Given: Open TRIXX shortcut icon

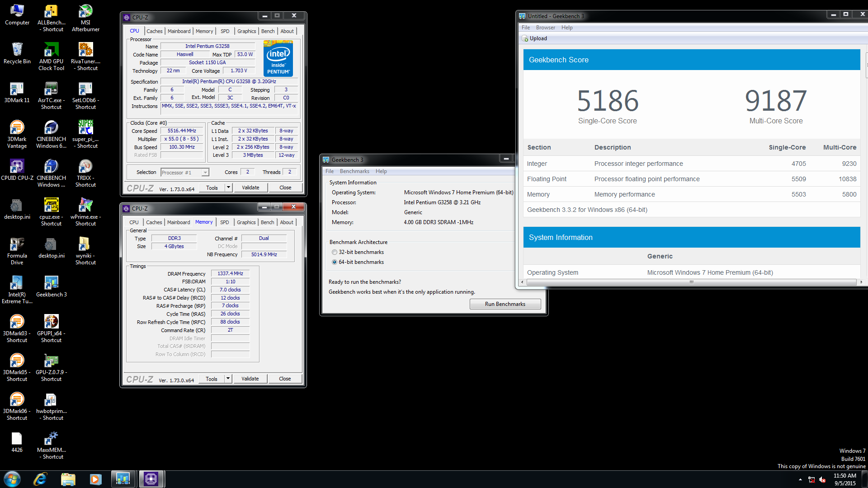Looking at the screenshot, I should click(x=85, y=174).
